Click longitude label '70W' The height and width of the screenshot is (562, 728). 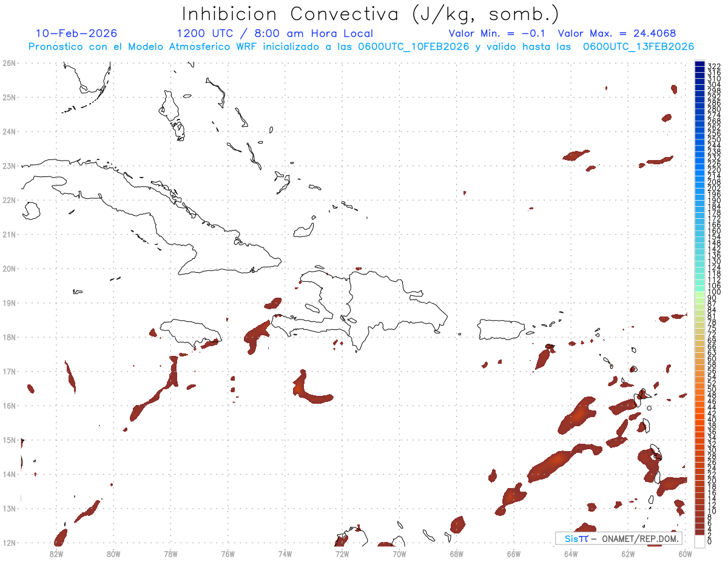pyautogui.click(x=399, y=554)
